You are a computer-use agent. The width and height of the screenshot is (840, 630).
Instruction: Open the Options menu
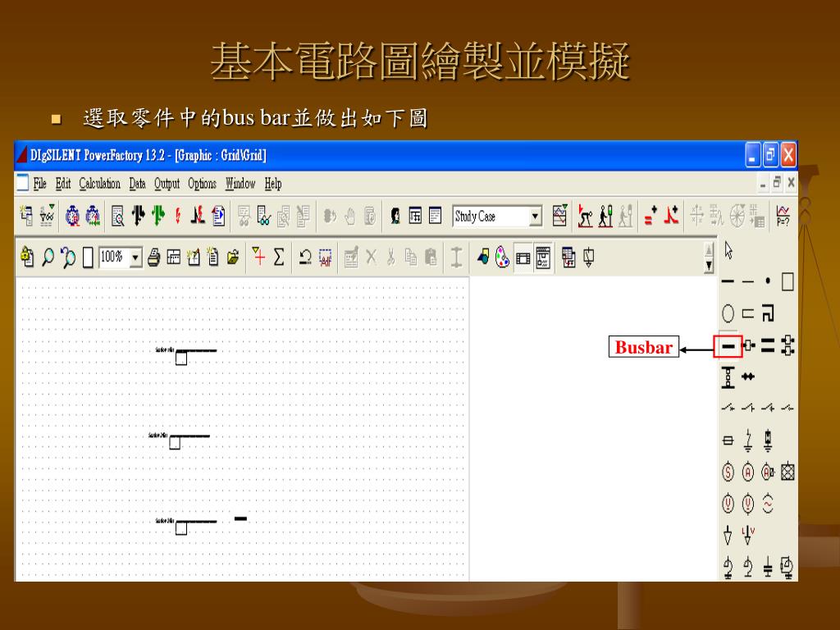202,184
